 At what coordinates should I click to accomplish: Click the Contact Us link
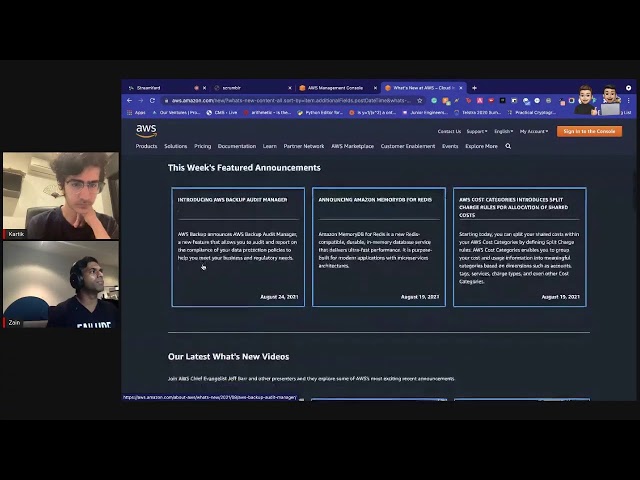449,131
